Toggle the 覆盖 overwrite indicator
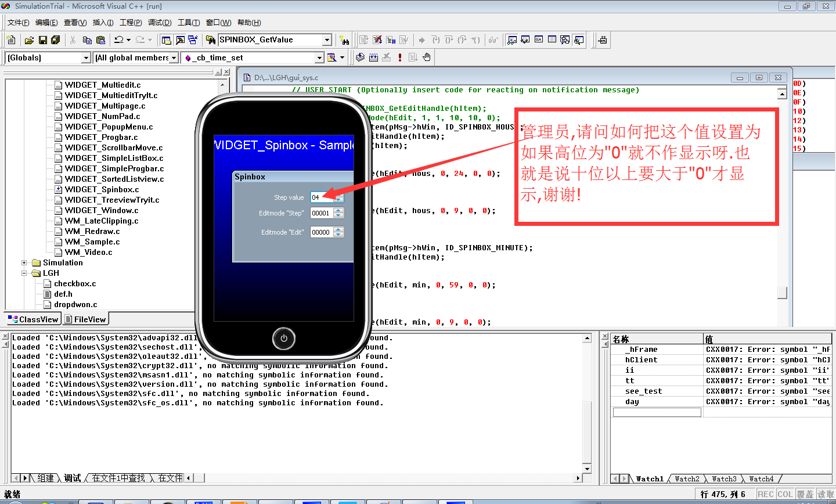 [x=805, y=494]
